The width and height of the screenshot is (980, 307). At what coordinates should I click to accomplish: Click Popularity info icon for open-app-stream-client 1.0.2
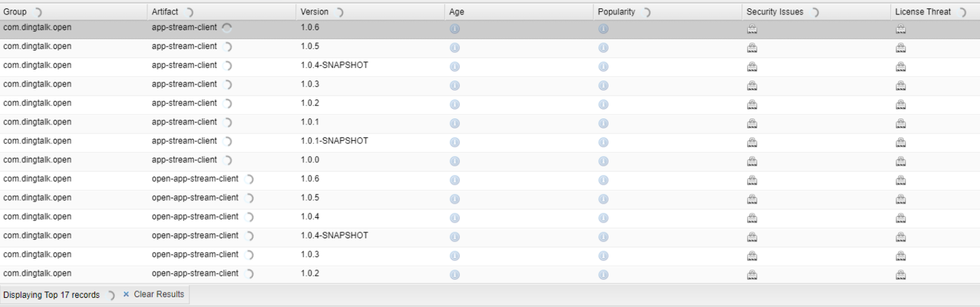click(x=603, y=276)
